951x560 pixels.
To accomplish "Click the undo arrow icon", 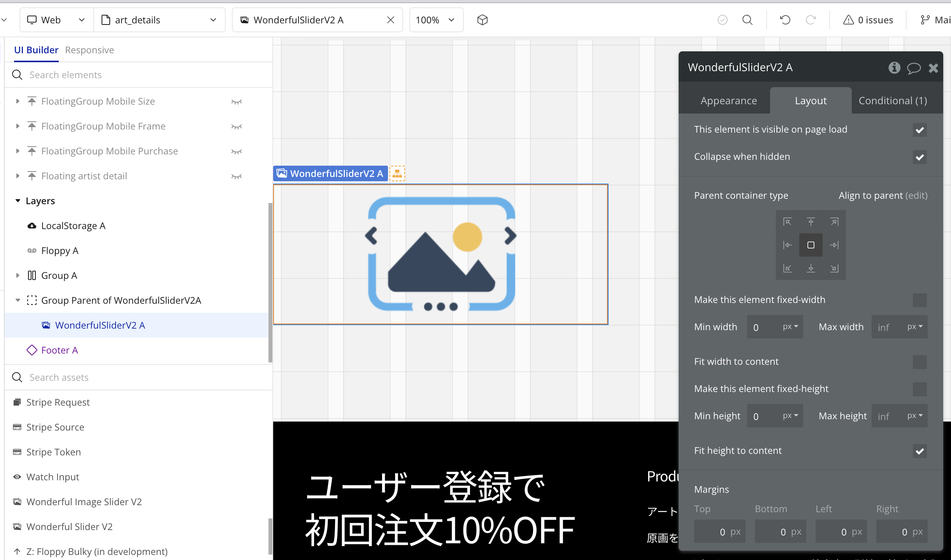I will tap(785, 20).
